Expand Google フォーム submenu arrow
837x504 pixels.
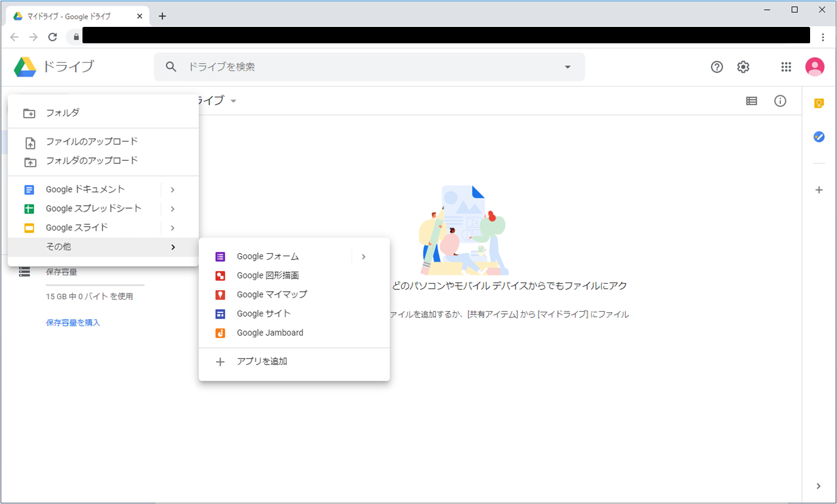(x=364, y=257)
